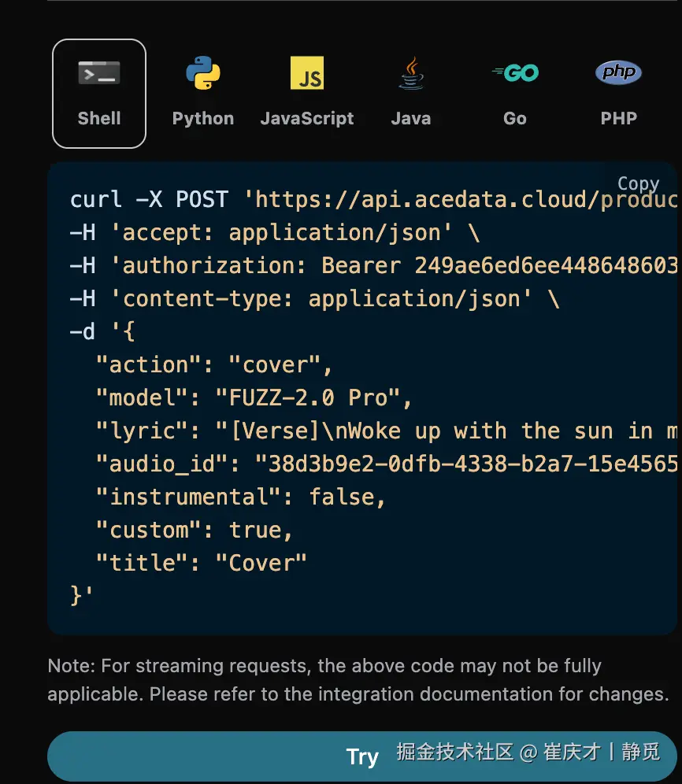Open the JavaScript tab label

point(307,119)
